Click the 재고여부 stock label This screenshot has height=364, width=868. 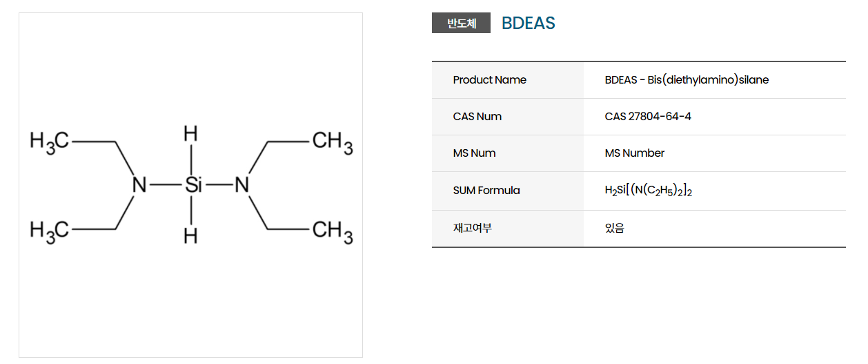472,228
